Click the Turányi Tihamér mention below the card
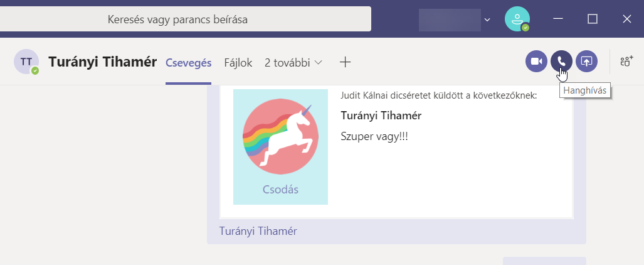644x265 pixels. (x=258, y=230)
